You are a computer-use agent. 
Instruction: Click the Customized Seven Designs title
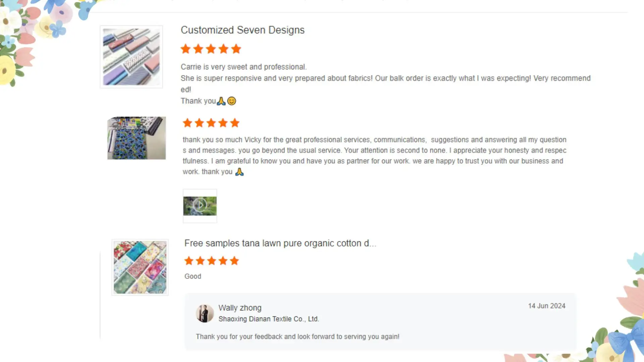tap(243, 30)
